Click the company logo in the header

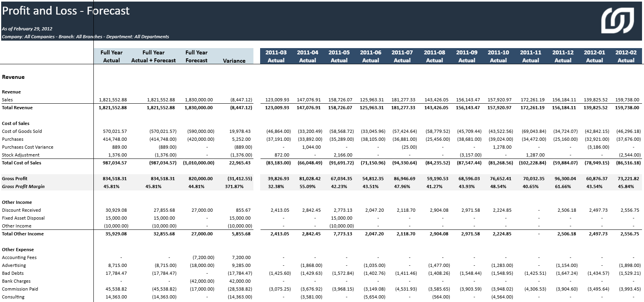pos(617,21)
